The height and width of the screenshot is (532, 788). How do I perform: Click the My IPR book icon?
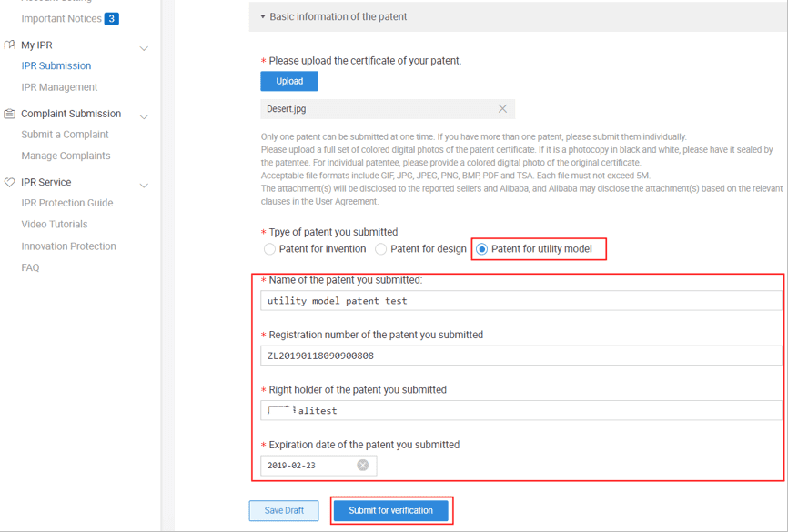point(9,45)
